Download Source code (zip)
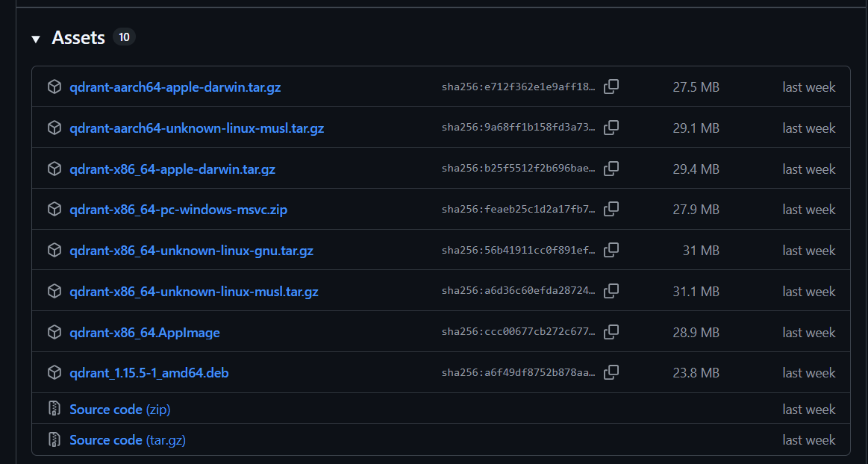 point(119,410)
